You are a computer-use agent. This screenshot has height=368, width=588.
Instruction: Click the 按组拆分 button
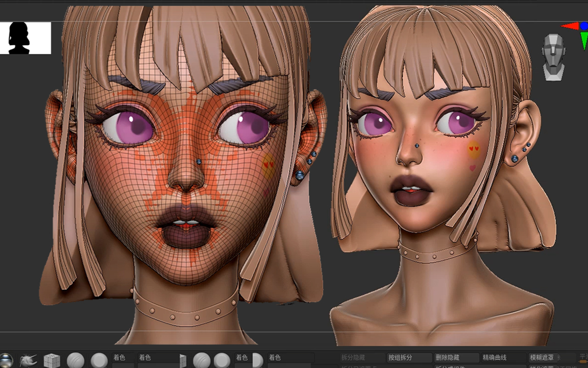pos(409,358)
